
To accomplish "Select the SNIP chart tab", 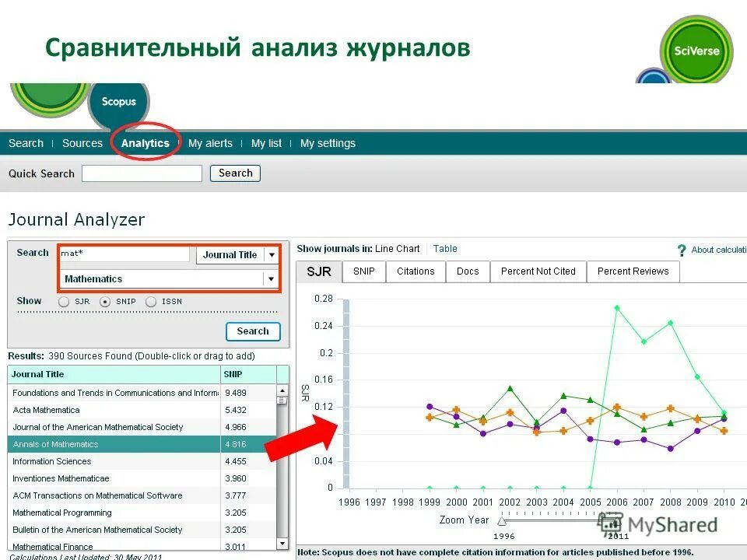I will pos(364,271).
